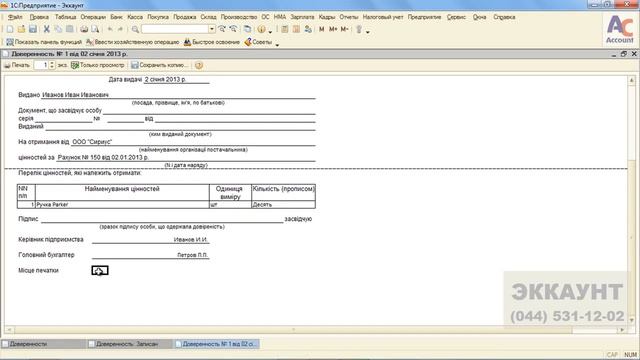Image resolution: width=640 pixels, height=360 pixels.
Task: Click Показать панель функций button
Action: [44, 42]
